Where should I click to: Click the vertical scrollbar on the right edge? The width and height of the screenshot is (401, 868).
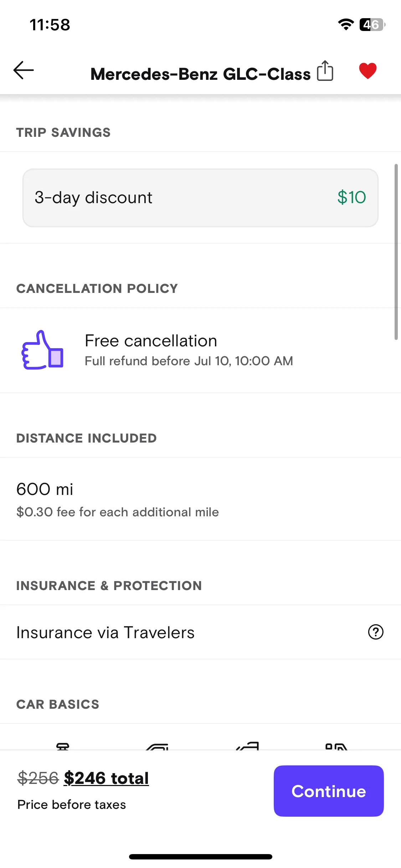click(396, 252)
